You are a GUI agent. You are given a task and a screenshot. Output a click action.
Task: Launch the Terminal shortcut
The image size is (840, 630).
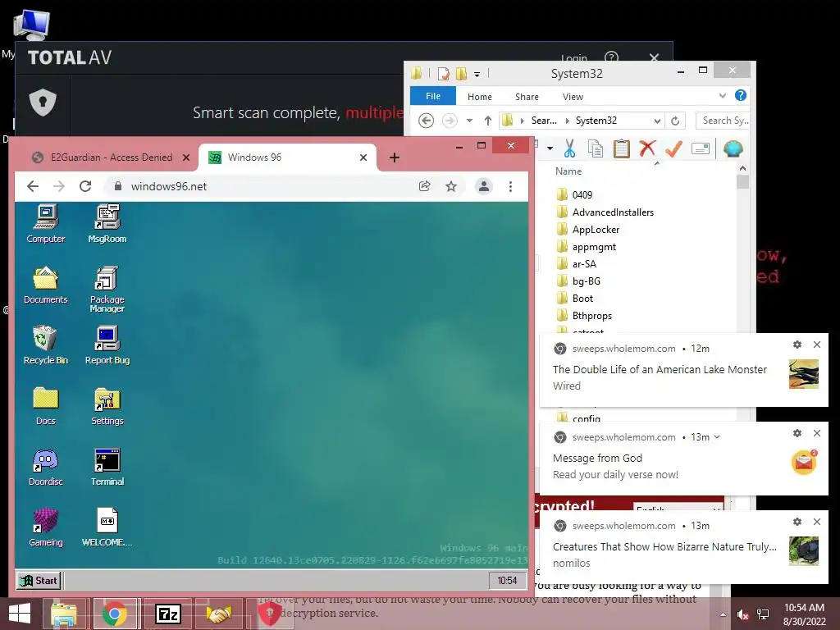[107, 467]
